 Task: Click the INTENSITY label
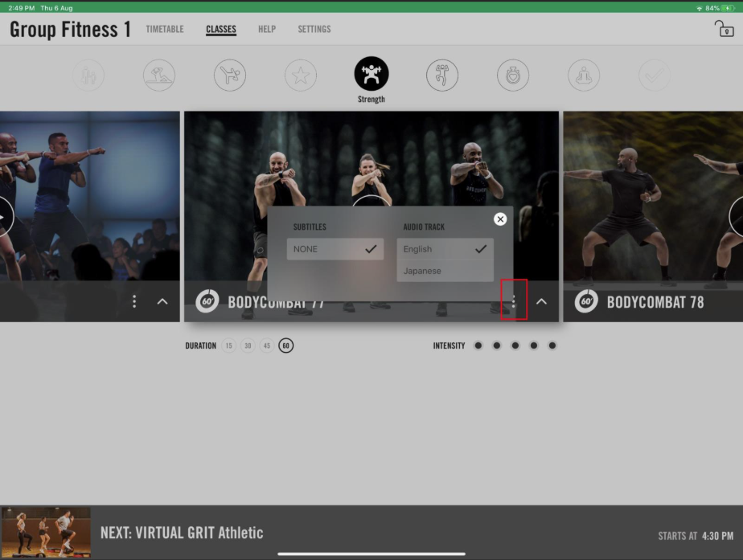pyautogui.click(x=449, y=346)
